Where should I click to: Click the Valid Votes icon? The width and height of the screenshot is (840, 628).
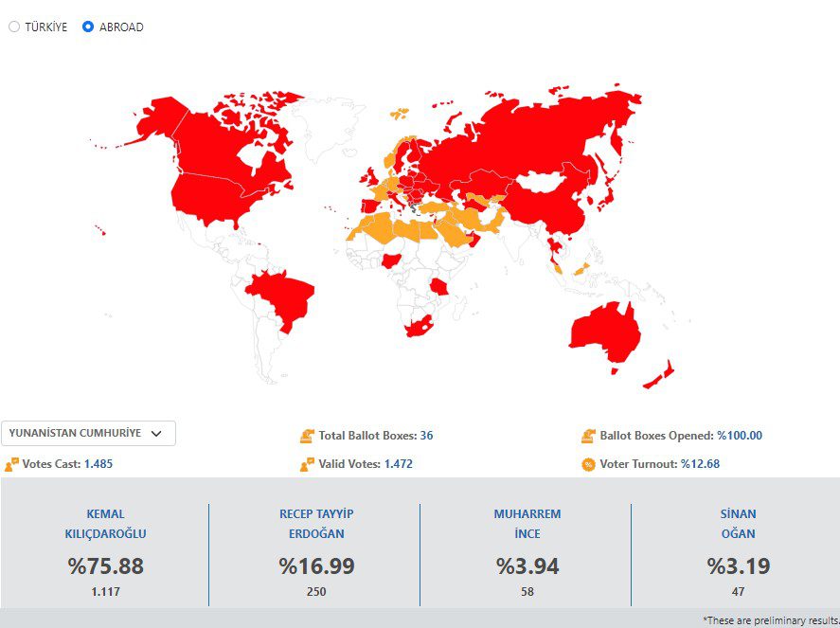click(307, 464)
